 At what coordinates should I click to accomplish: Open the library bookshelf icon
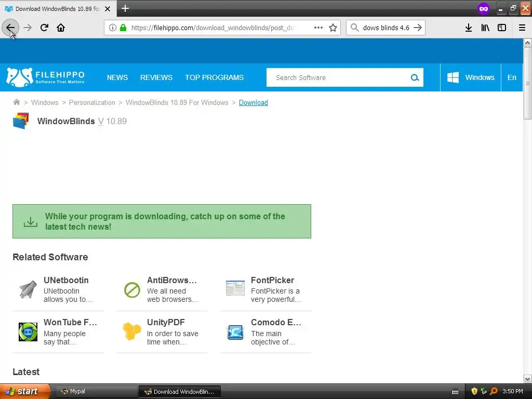[x=485, y=28]
